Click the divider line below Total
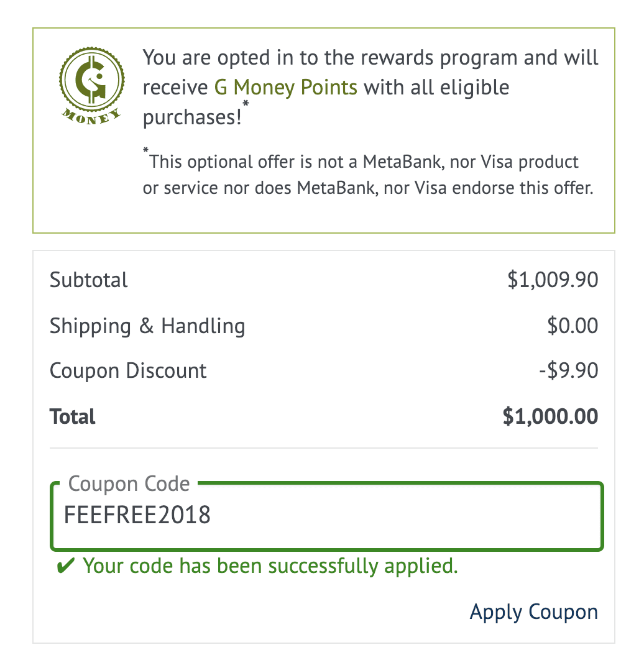Screen dimensions: 644x650 click(x=324, y=448)
